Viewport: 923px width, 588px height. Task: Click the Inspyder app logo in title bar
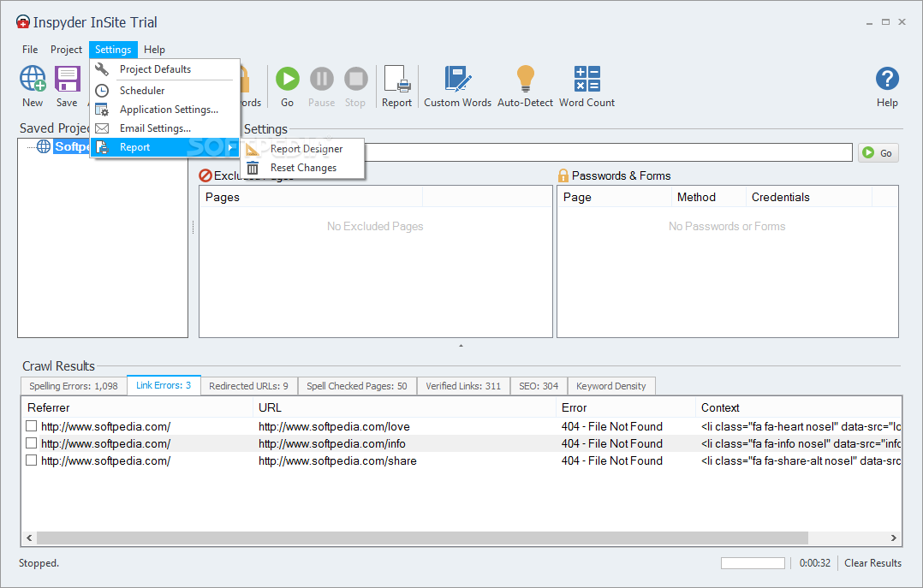(22, 22)
